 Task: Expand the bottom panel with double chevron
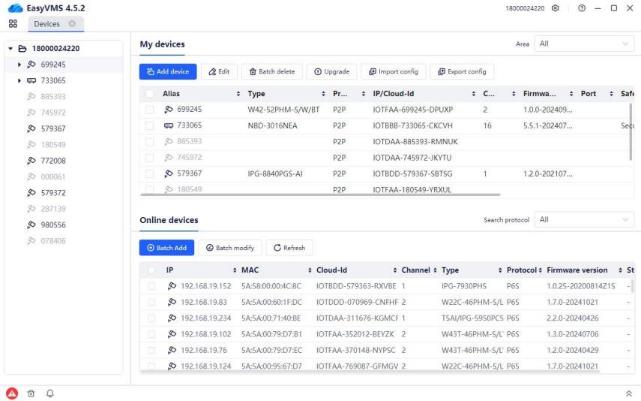(628, 393)
